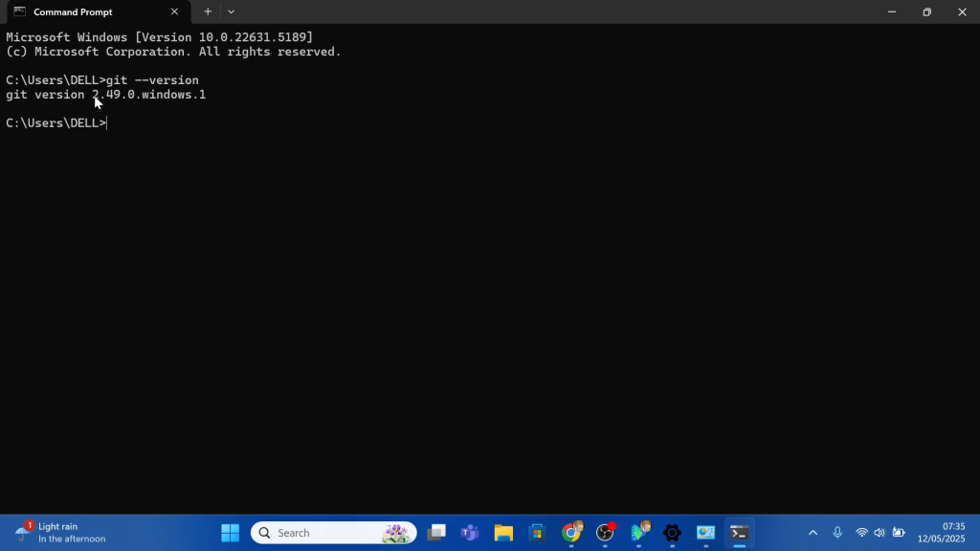The width and height of the screenshot is (980, 551).
Task: Click the microphone tray icon
Action: pos(837,533)
